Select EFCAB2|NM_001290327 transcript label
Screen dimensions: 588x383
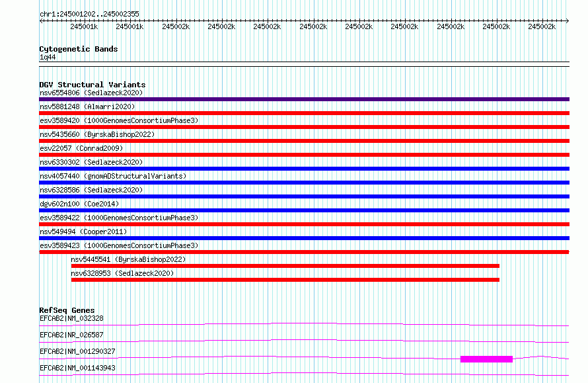pyautogui.click(x=77, y=351)
